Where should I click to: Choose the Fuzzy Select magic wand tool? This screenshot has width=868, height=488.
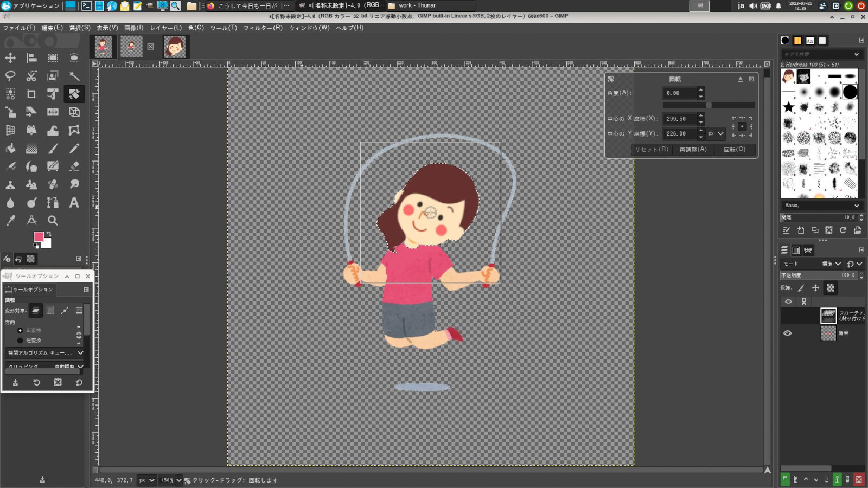(74, 76)
